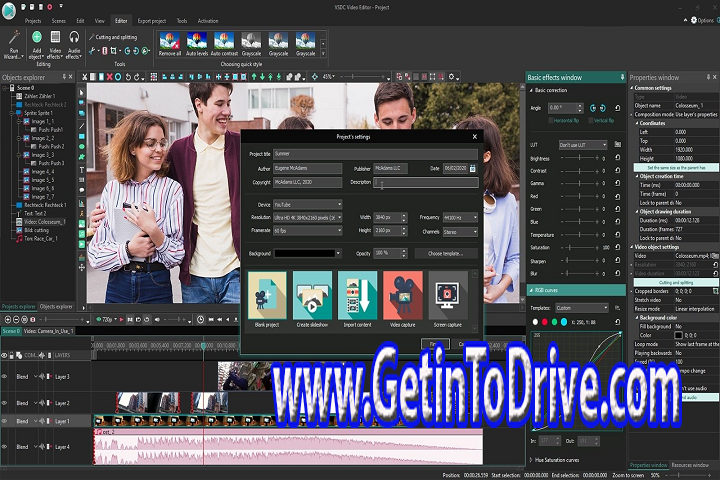Open the Resolution dropdown in Project's settings
The width and height of the screenshot is (720, 480).
[308, 217]
